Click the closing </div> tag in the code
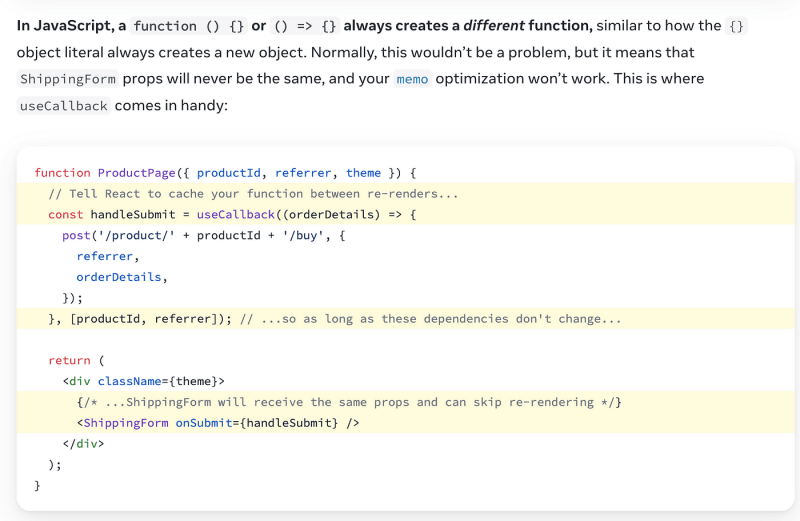Screen dimensions: 800x521 83,443
